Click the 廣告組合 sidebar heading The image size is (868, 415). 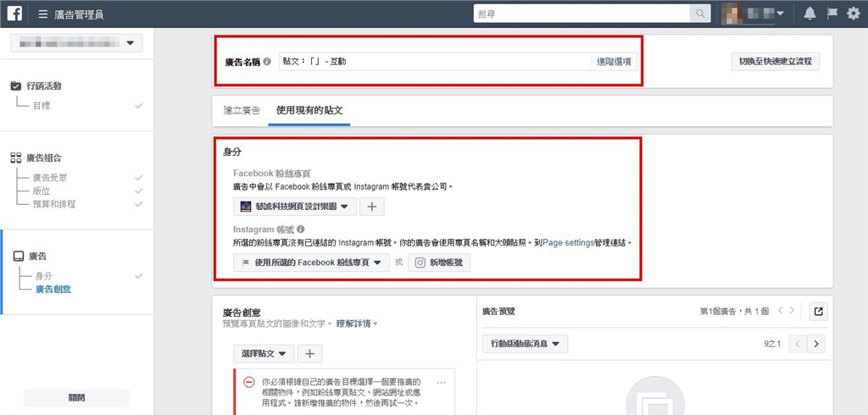(x=44, y=158)
